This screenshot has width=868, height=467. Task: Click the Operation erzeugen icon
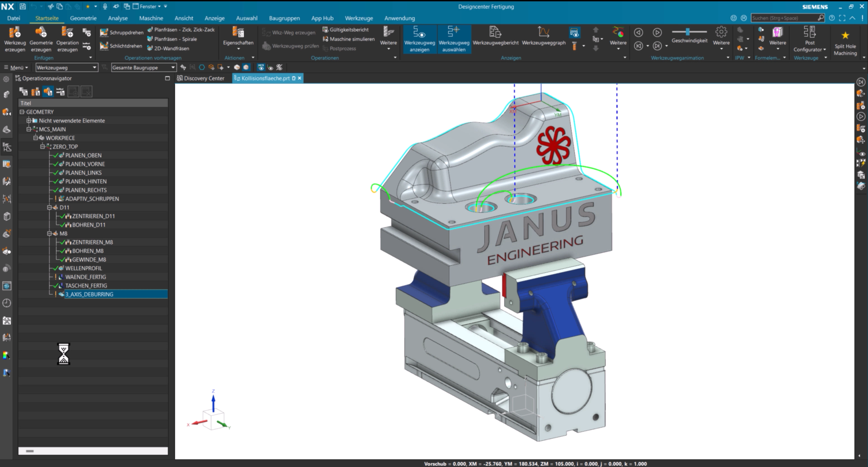click(67, 38)
